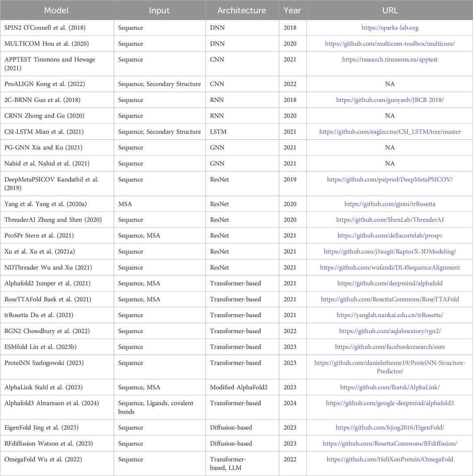Select "RFdiffusion Watson et al. (2023)" model cell
This screenshot has height=476, width=473.
(57, 443)
